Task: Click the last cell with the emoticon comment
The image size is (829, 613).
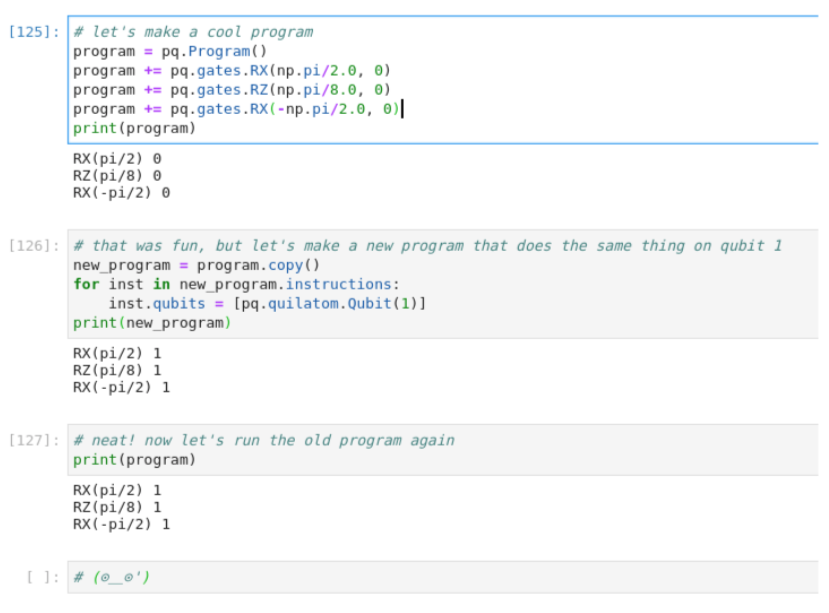Action: (x=443, y=577)
